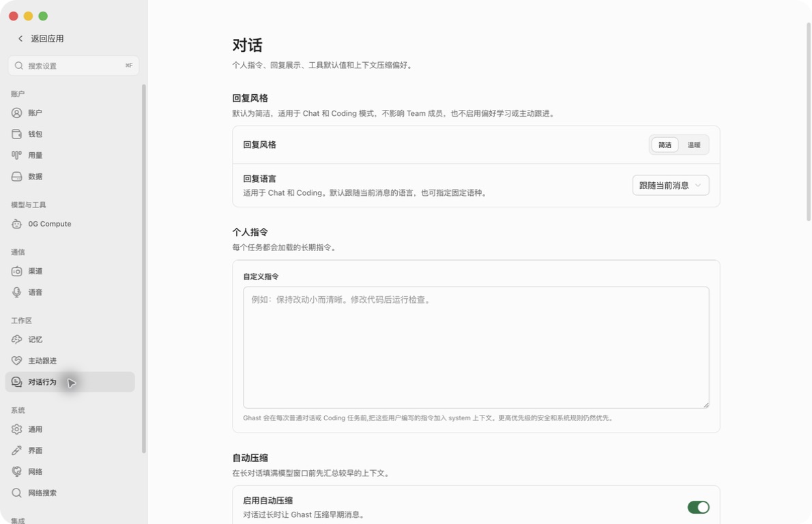Click the resize grip of the 自定义指令 box

point(706,405)
